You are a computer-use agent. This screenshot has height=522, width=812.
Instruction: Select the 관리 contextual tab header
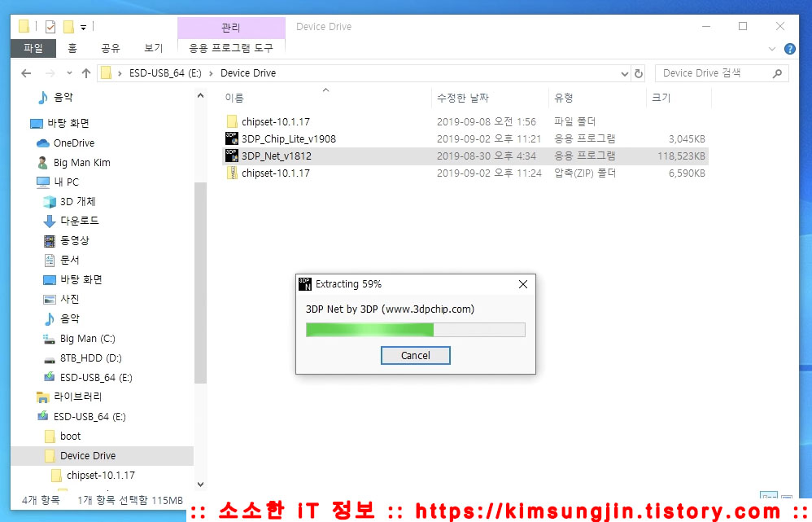click(x=231, y=28)
